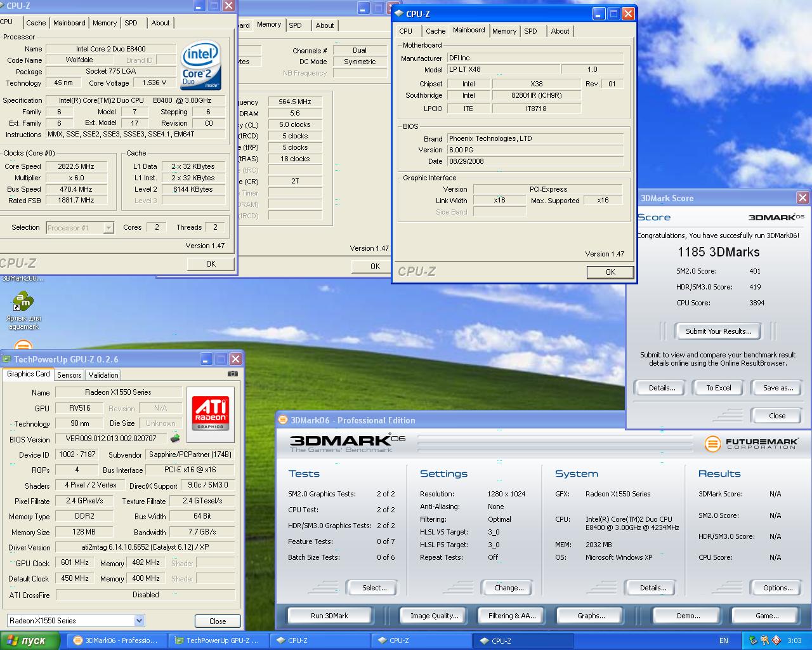Click the 3DMark06 logo in the main window
The width and height of the screenshot is (812, 650).
tap(347, 442)
